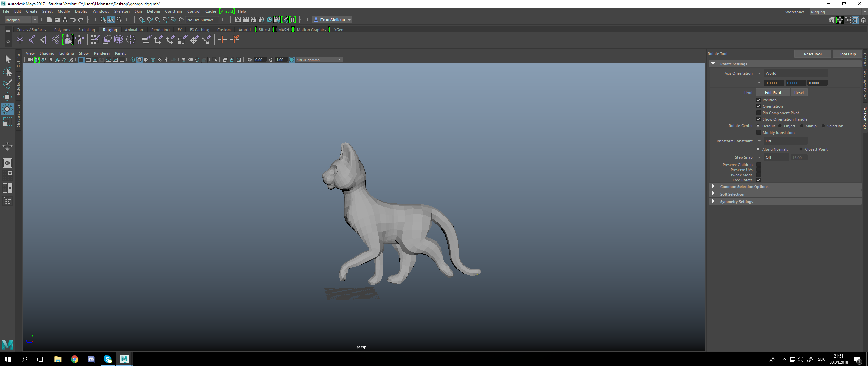Image resolution: width=868 pixels, height=366 pixels.
Task: Choose the Lasso select tool
Action: click(7, 72)
